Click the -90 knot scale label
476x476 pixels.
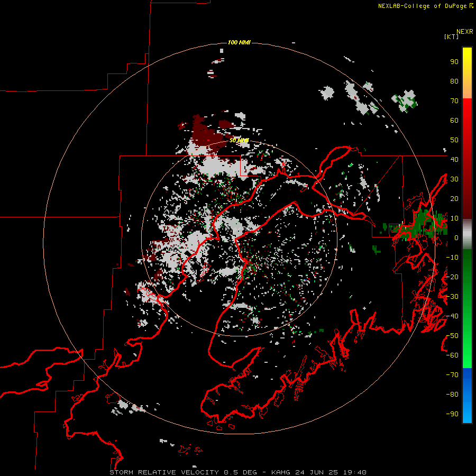[x=452, y=414]
